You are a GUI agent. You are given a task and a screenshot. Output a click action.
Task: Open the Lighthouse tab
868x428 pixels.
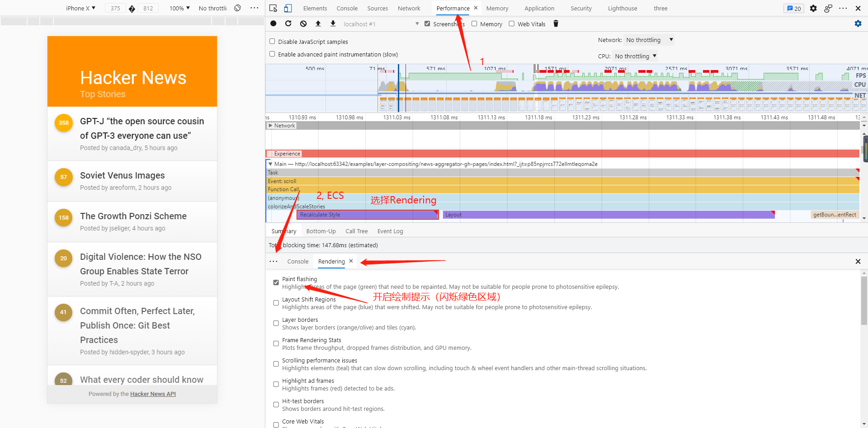623,8
